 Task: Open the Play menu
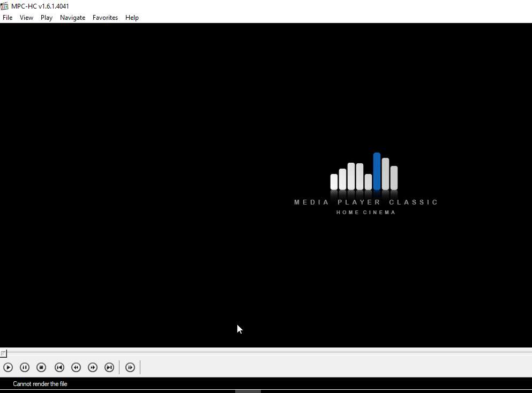(47, 18)
